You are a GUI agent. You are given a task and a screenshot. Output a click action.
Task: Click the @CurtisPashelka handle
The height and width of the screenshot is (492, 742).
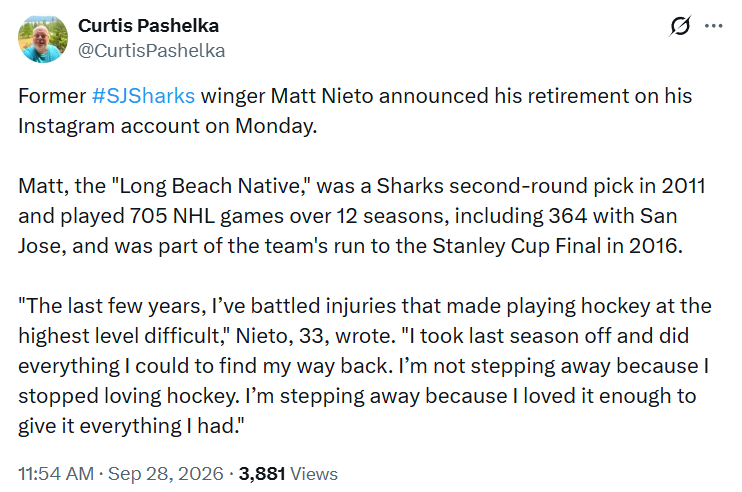coord(151,51)
